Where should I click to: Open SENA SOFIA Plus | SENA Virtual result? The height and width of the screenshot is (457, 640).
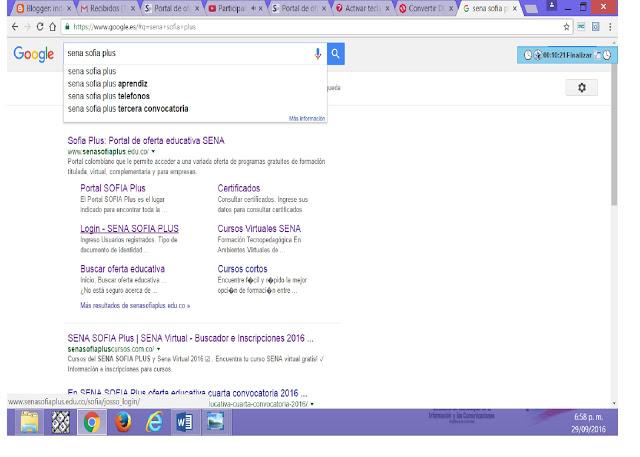(191, 338)
